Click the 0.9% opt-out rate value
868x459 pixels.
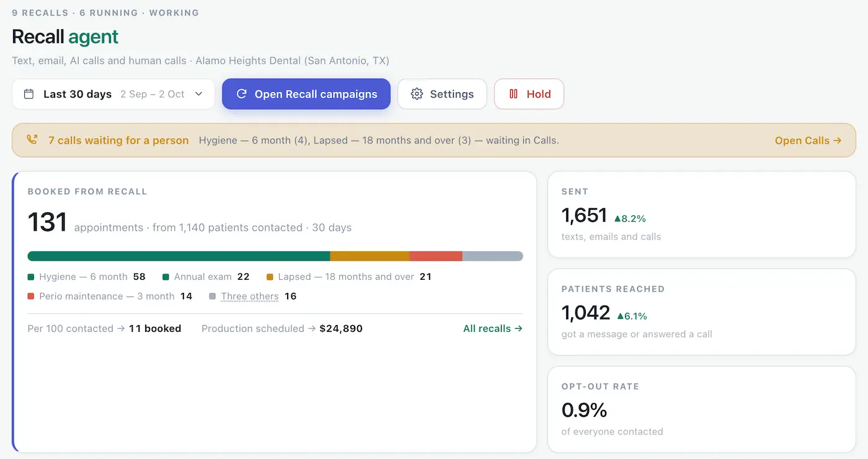coord(584,410)
